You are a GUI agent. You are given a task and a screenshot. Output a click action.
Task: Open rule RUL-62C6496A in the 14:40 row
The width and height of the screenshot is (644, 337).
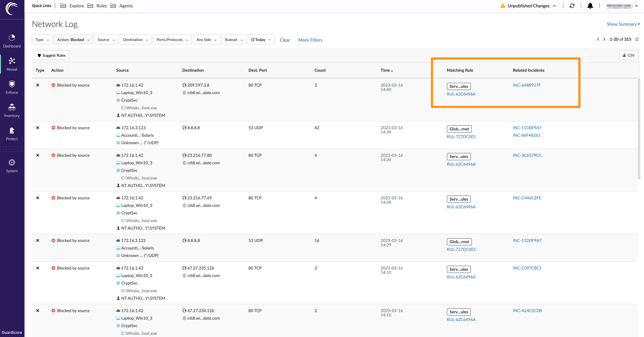[x=461, y=94]
